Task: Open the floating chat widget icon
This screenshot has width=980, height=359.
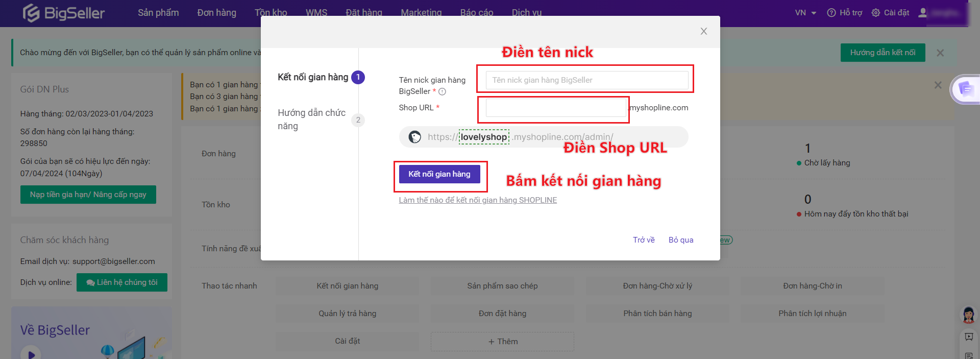Action: [x=966, y=89]
